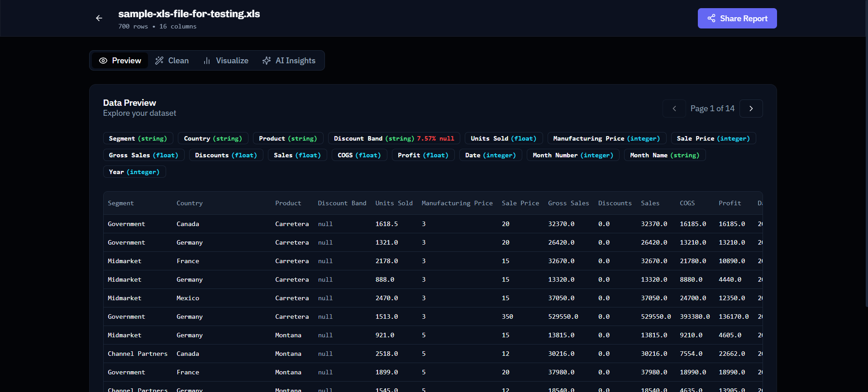The width and height of the screenshot is (868, 392).
Task: Click the 22662.0 profit cell
Action: tap(732, 354)
